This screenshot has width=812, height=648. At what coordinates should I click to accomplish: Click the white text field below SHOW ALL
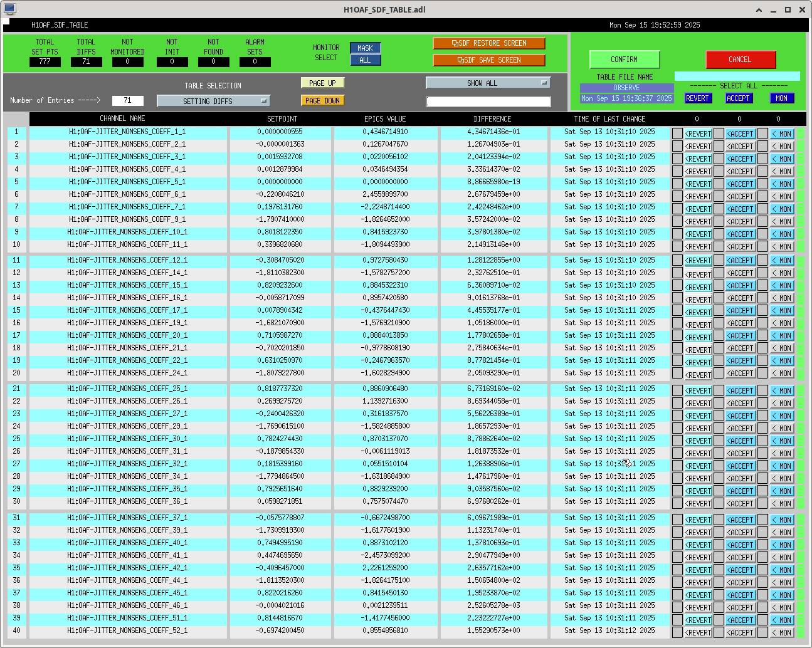point(488,102)
